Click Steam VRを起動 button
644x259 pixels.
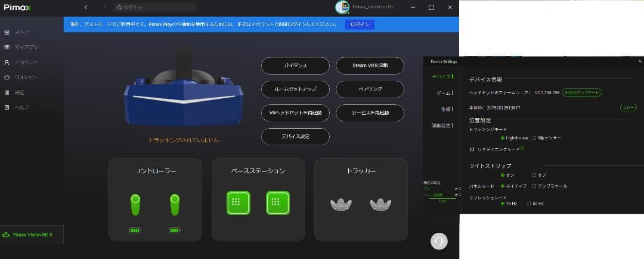click(x=370, y=65)
